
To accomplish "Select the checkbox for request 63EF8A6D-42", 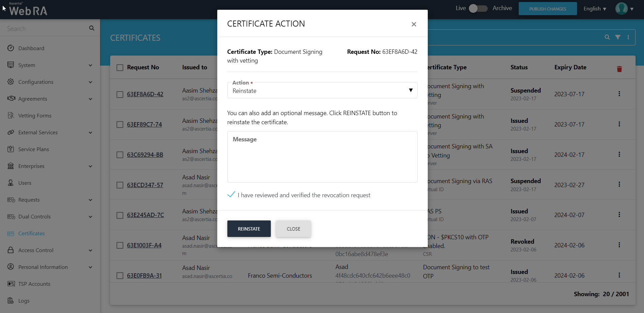I will click(120, 95).
